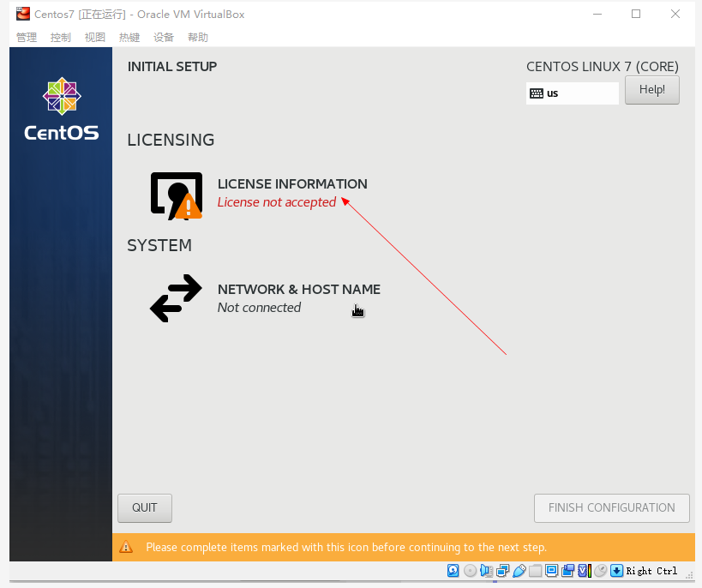This screenshot has width=702, height=588.
Task: Click the video capture status icon
Action: (567, 571)
